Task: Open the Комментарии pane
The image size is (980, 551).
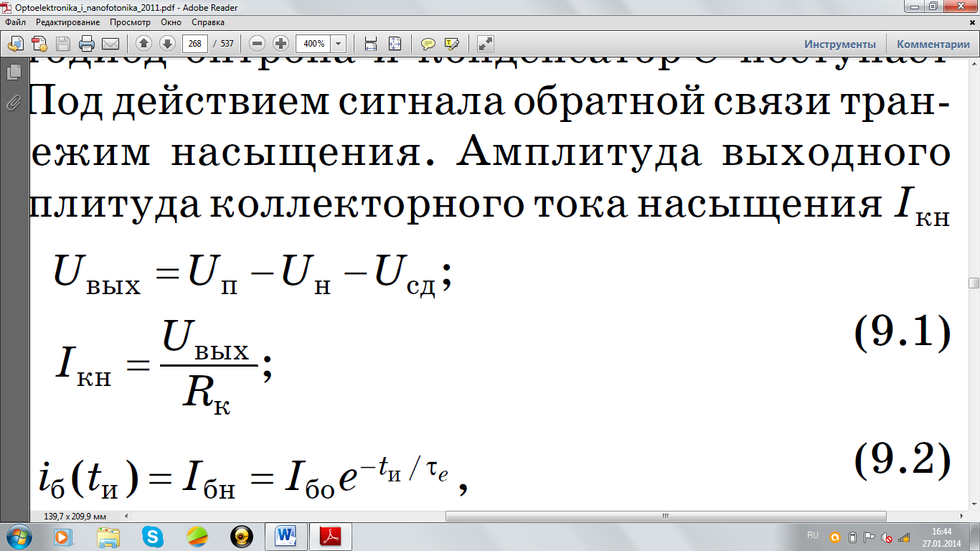Action: click(933, 44)
